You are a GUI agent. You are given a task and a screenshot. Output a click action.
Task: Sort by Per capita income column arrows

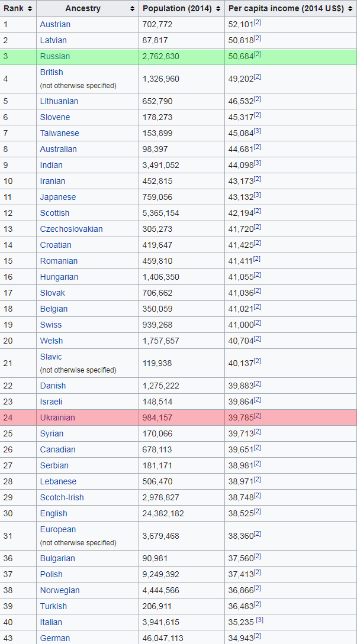[350, 8]
